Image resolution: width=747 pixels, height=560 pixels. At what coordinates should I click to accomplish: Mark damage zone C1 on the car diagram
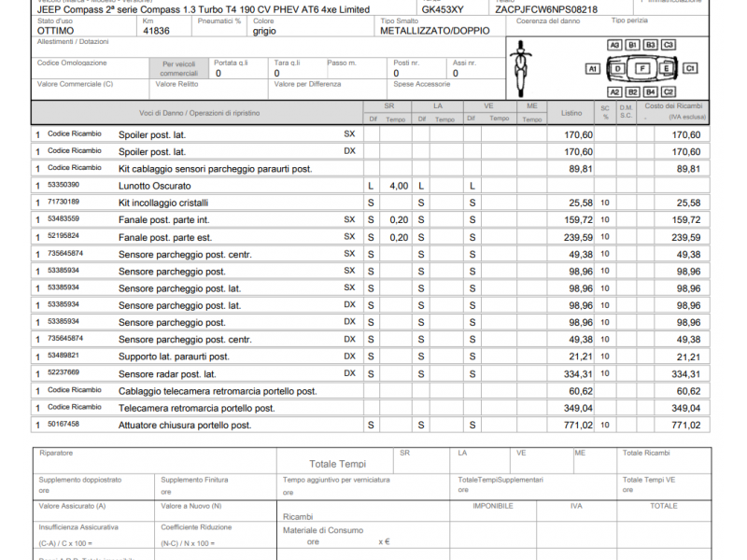[x=690, y=68]
